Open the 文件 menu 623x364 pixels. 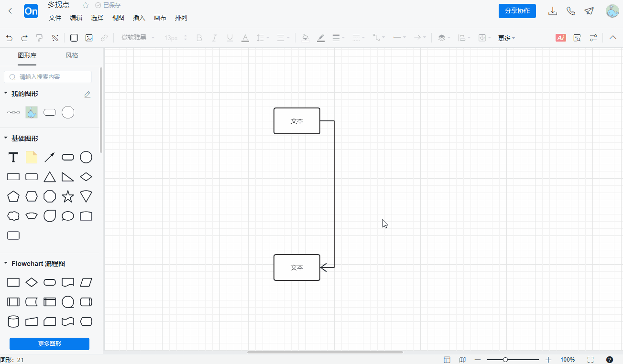55,18
